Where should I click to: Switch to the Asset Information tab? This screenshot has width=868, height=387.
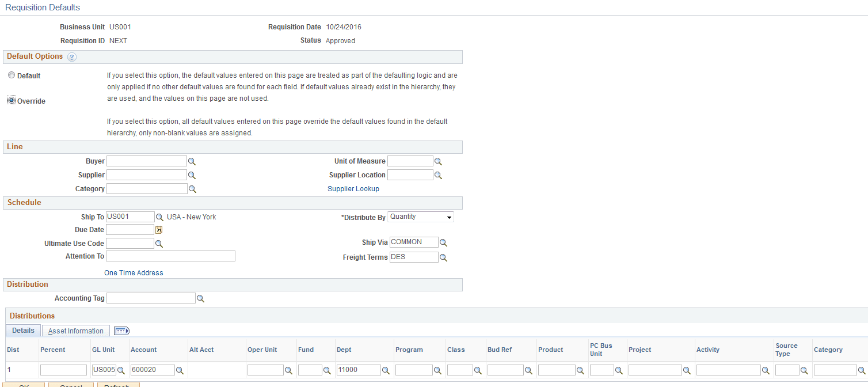[75, 331]
